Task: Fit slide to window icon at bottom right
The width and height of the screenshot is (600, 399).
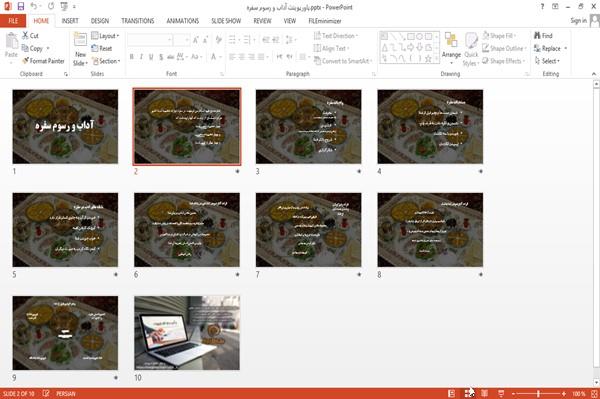Action: [594, 393]
